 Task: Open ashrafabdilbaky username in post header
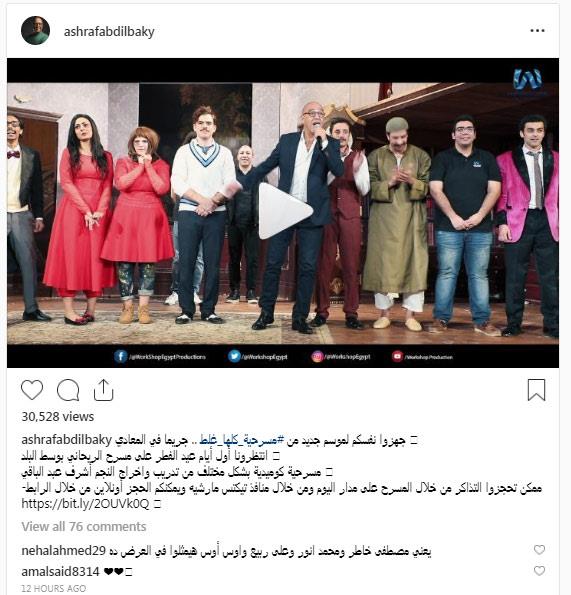(x=109, y=31)
